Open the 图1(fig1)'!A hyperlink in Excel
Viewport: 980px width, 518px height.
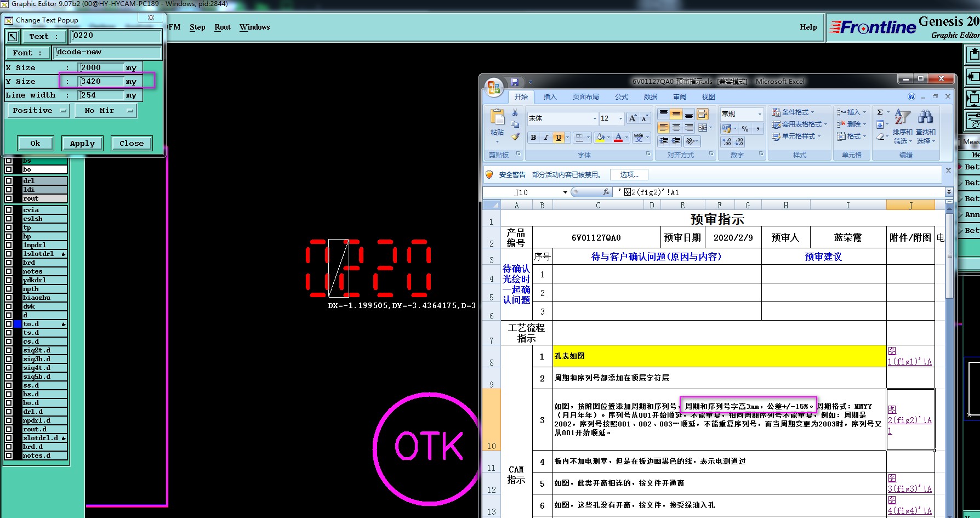(910, 356)
